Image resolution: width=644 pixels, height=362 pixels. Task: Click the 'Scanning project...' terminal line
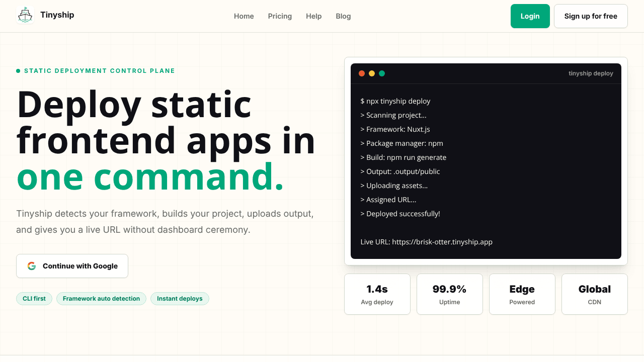393,115
